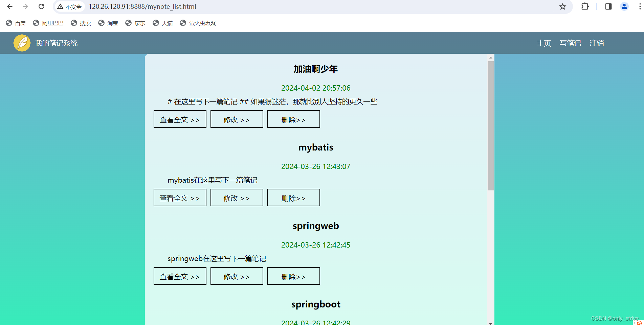Image resolution: width=644 pixels, height=325 pixels.
Task: Bookmark this page with the star icon
Action: [562, 6]
